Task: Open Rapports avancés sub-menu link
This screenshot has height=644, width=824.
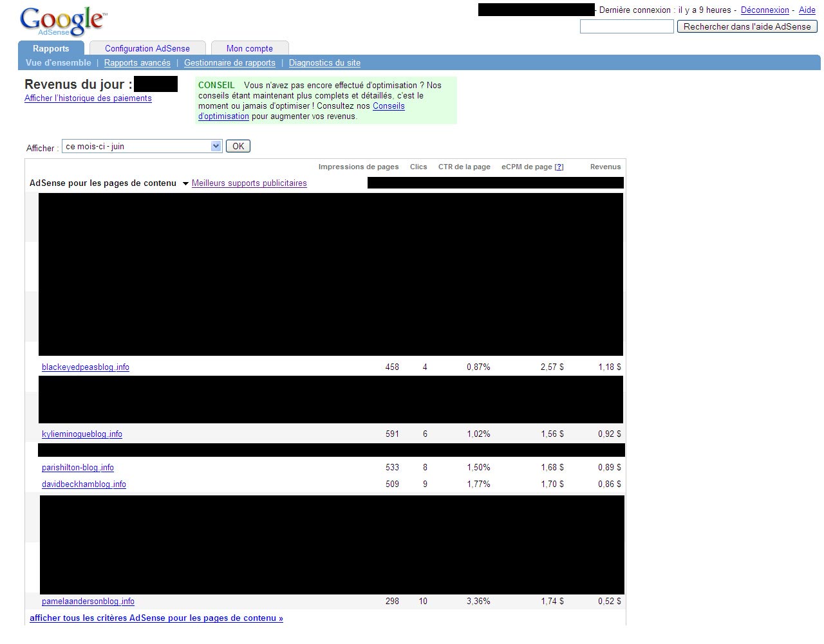Action: (x=137, y=62)
